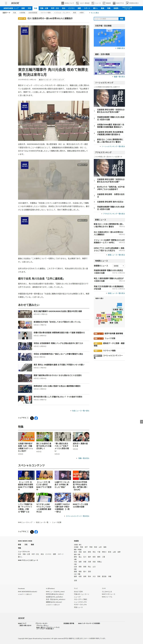Share on Facebook below related articles
This screenshot has height=644, width=143.
36,418
